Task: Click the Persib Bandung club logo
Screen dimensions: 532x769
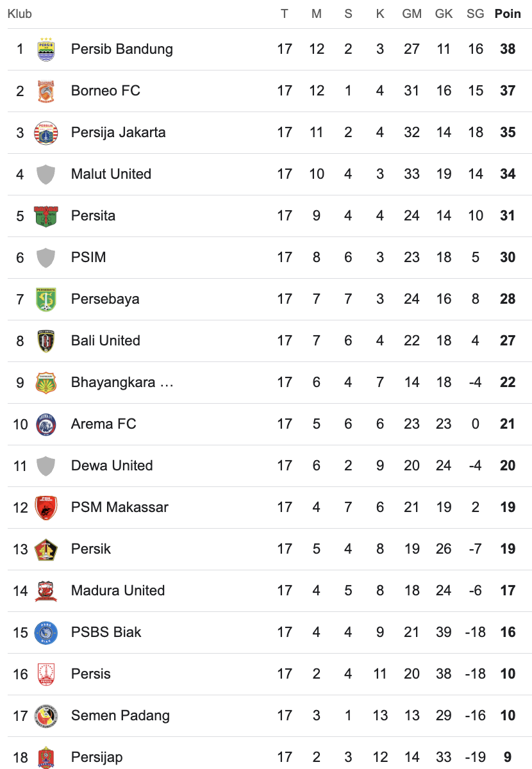Action: (x=46, y=49)
